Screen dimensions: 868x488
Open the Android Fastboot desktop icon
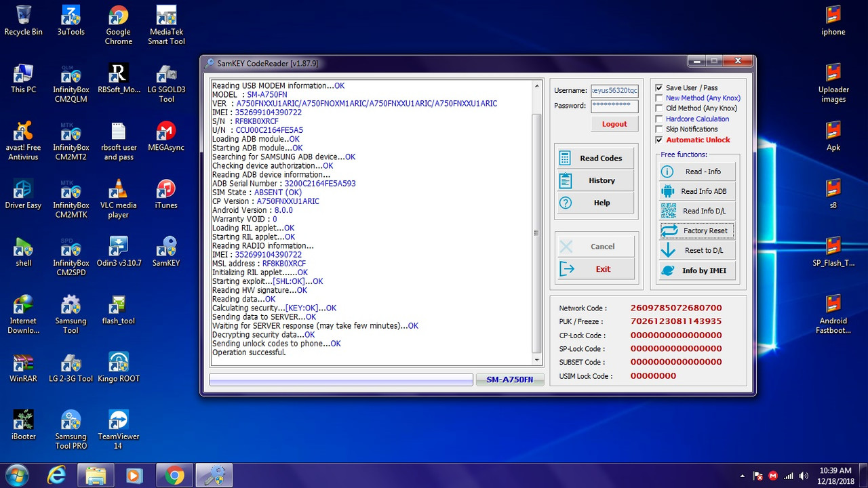(x=833, y=314)
